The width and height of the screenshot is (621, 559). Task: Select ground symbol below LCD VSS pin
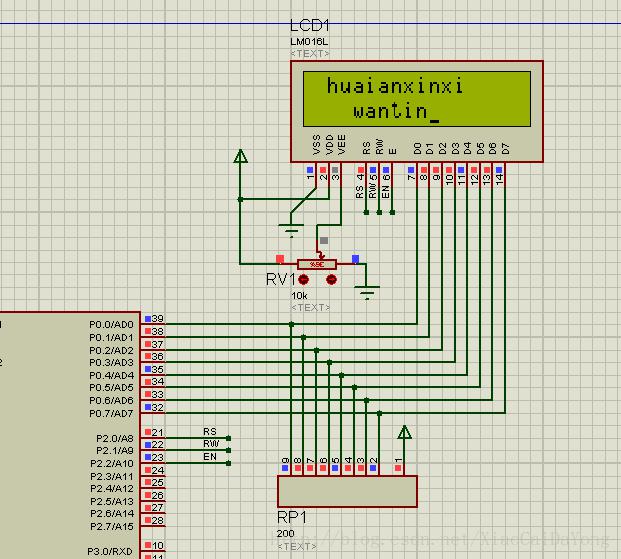point(291,230)
